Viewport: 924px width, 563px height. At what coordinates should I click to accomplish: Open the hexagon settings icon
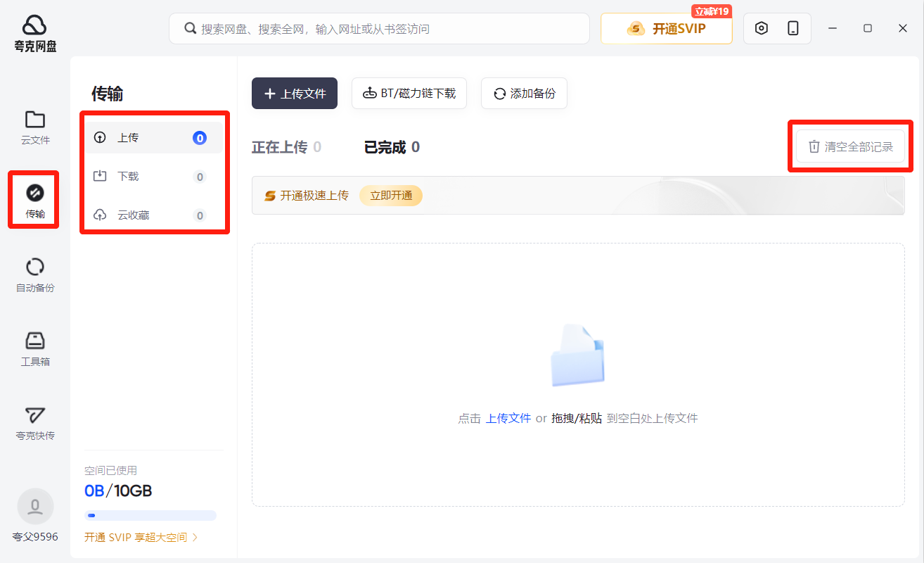point(761,28)
